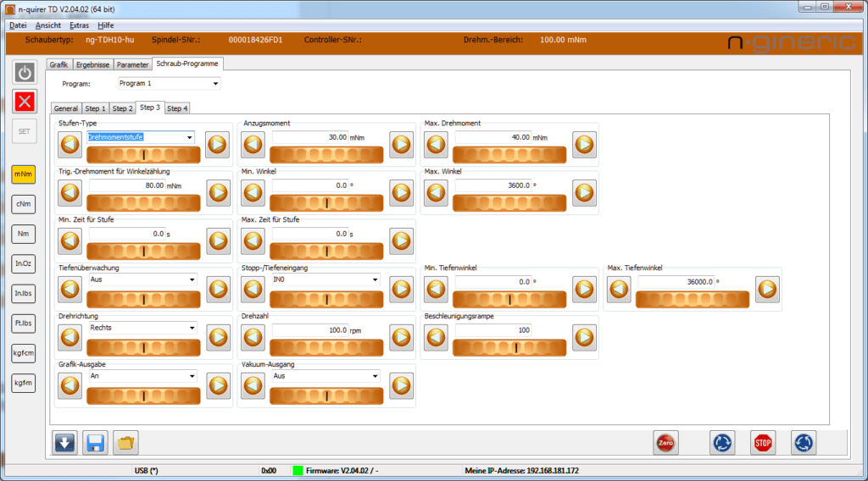Viewport: 868px width, 481px height.
Task: Open a file using the folder icon
Action: (x=125, y=442)
